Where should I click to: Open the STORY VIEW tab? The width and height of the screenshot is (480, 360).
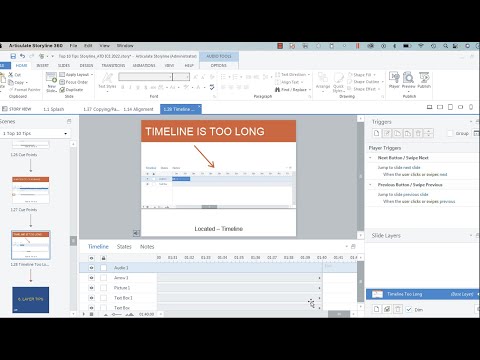pyautogui.click(x=17, y=109)
